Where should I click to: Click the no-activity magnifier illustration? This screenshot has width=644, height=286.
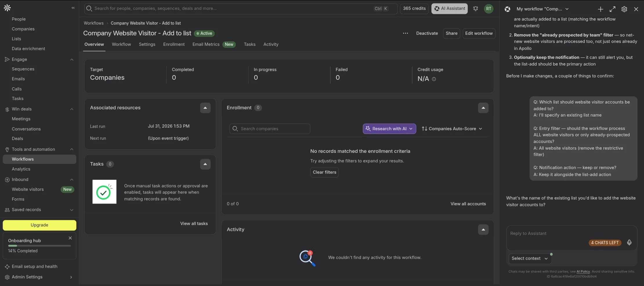pos(307,258)
